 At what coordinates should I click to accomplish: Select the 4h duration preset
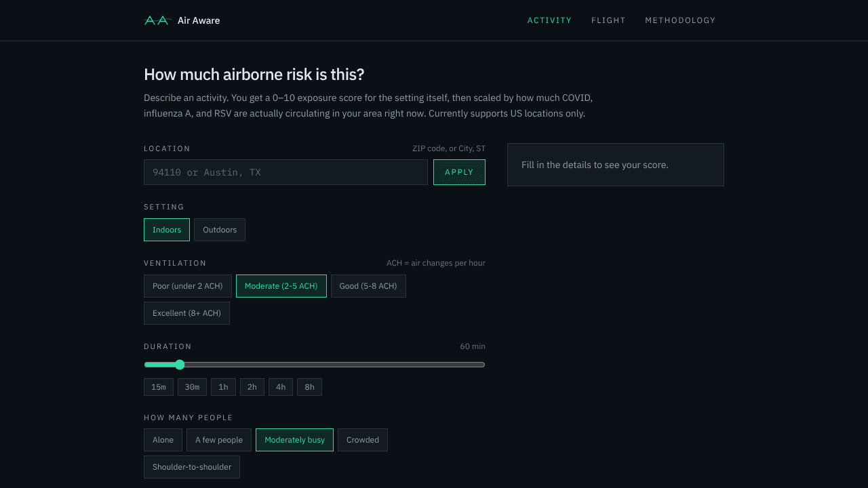pos(281,387)
